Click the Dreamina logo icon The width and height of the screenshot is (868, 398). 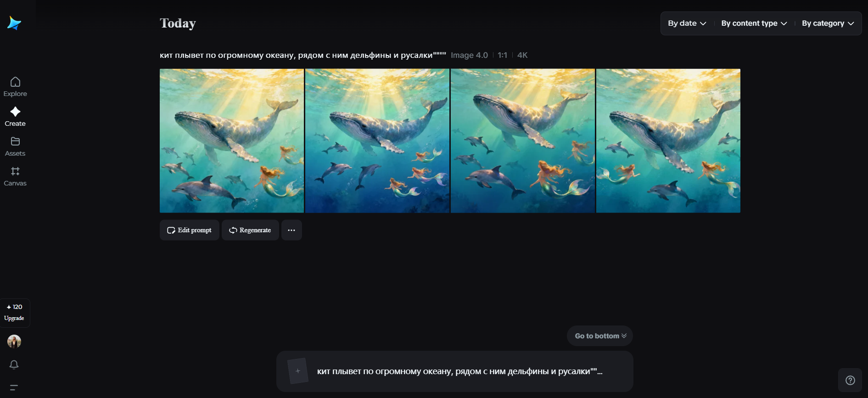pyautogui.click(x=14, y=23)
